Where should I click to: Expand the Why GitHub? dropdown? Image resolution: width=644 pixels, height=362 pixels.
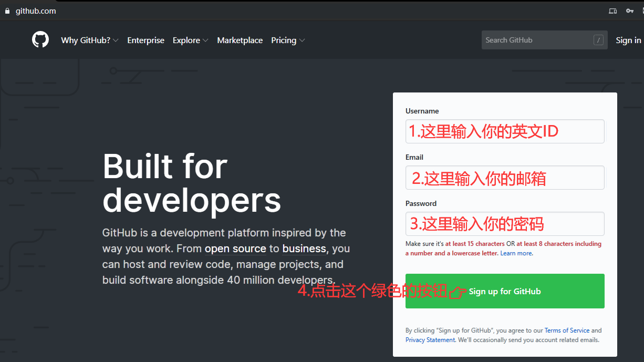(90, 40)
